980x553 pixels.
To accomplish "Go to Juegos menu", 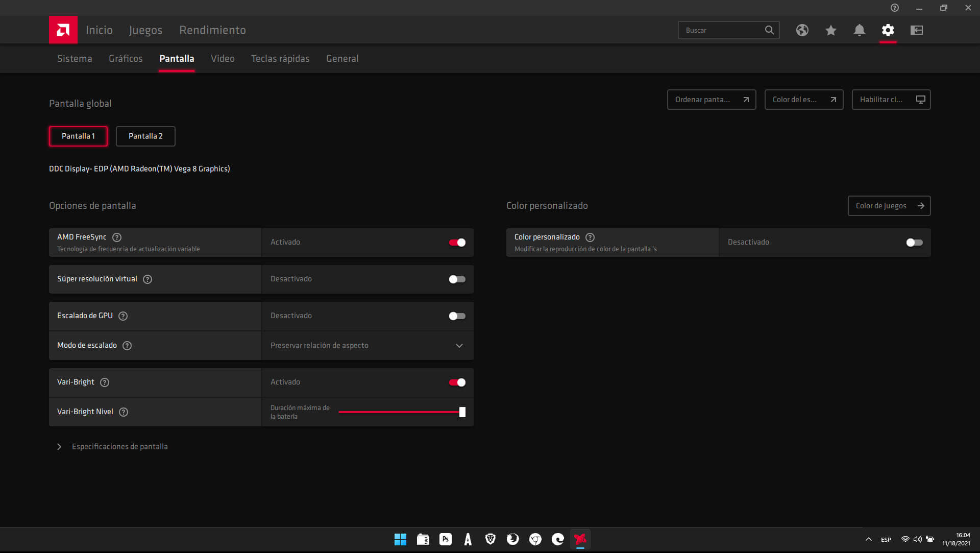I will coord(145,30).
